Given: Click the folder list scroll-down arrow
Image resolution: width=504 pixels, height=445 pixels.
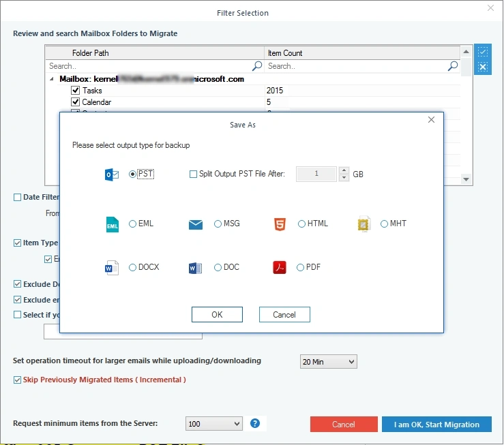Looking at the screenshot, I should point(466,179).
